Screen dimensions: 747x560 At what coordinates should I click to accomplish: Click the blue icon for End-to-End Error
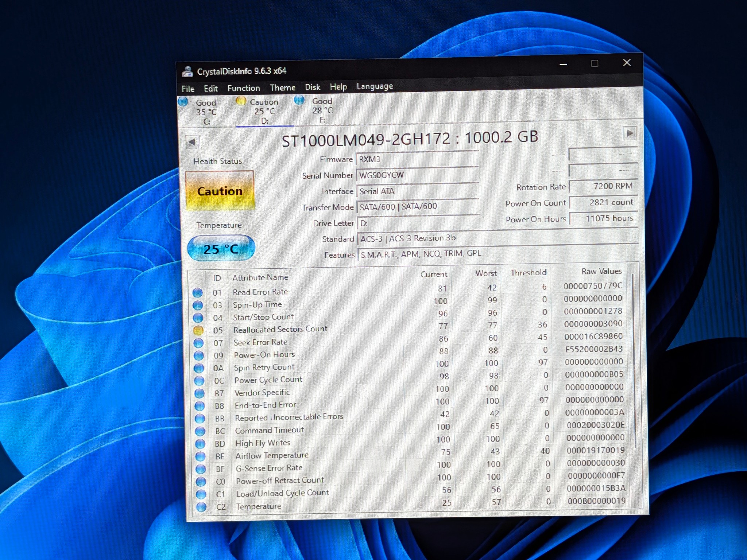tap(200, 406)
